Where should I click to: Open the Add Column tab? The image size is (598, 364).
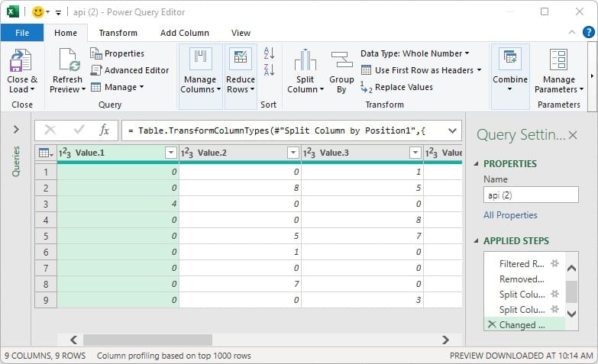184,33
